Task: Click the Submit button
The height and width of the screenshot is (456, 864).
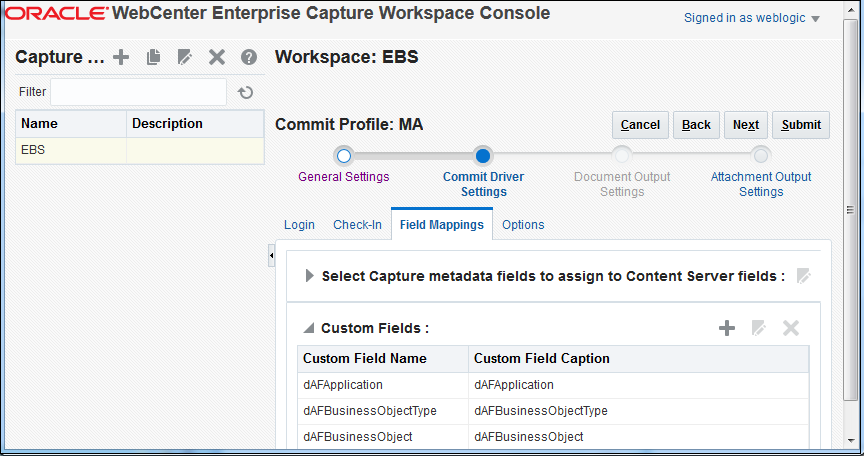Action: 801,125
